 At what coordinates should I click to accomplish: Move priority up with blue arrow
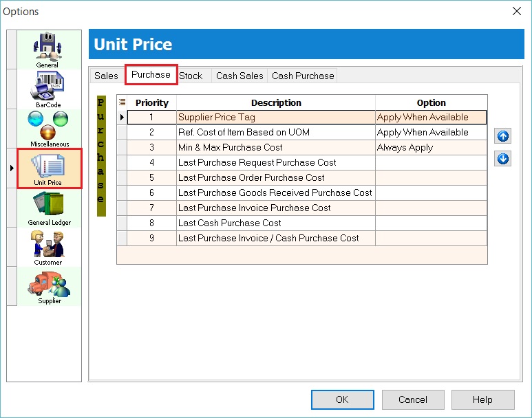click(503, 137)
